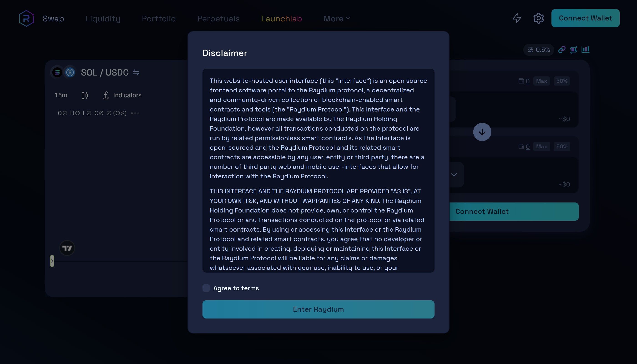This screenshot has height=364, width=637.
Task: Open the settings gear icon
Action: [x=538, y=18]
